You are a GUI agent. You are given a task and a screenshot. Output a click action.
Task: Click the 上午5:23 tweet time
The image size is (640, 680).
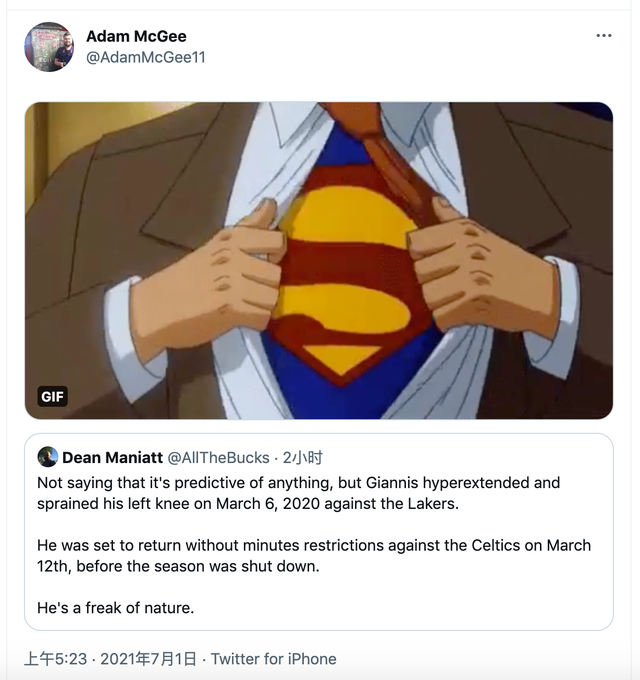click(55, 659)
